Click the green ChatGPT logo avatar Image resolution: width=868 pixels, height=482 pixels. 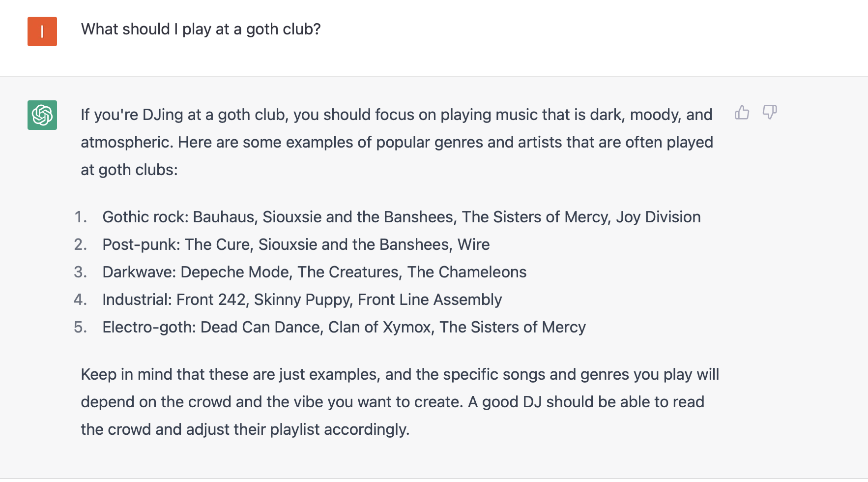tap(42, 115)
